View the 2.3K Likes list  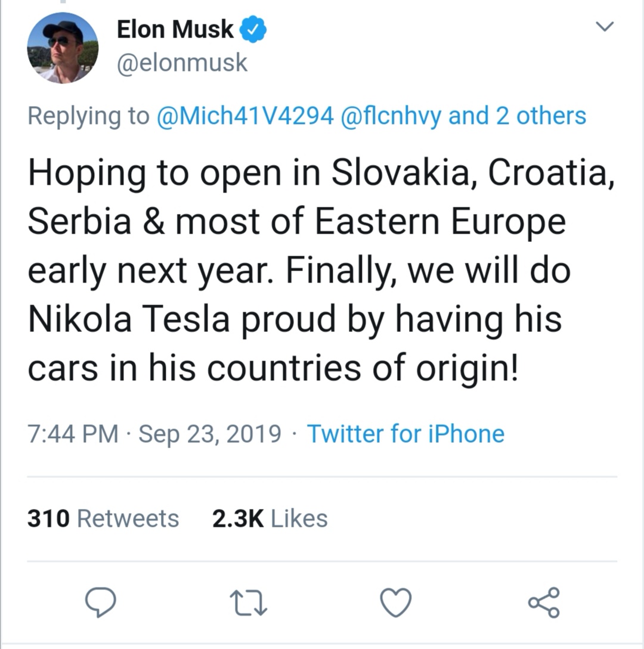(270, 518)
